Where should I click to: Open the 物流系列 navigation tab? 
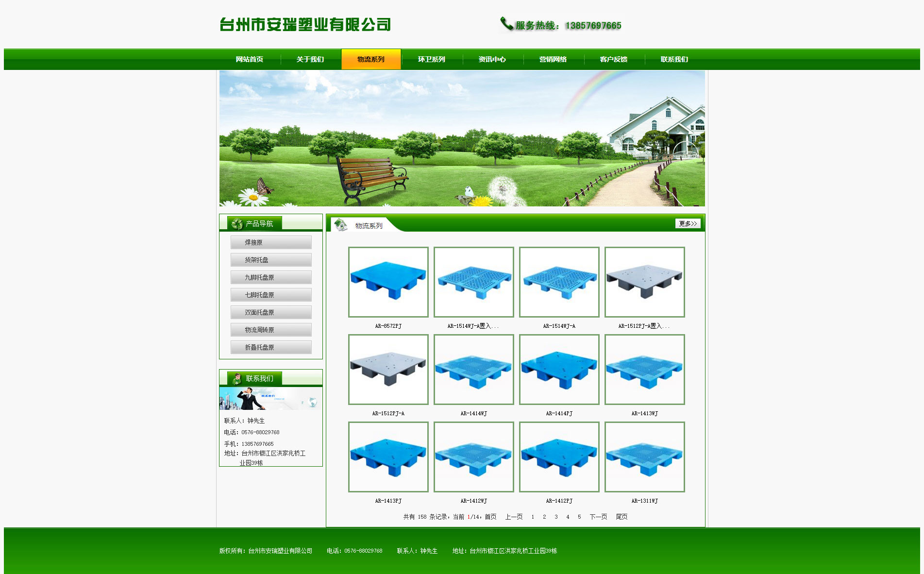point(371,59)
